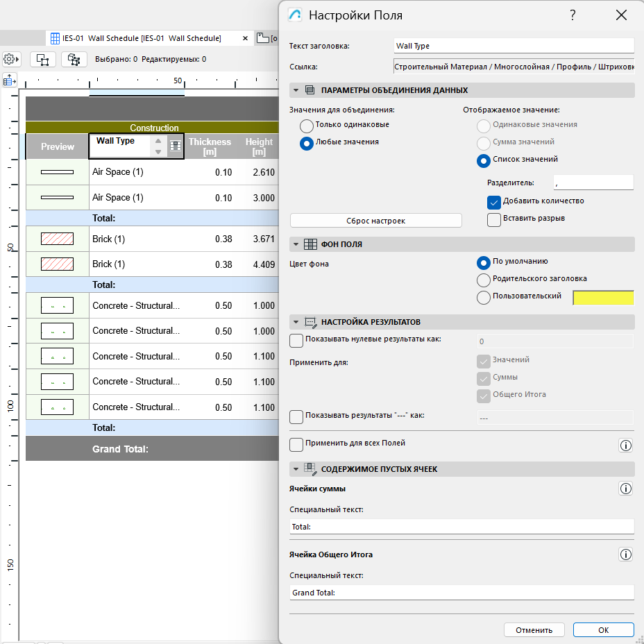
Task: Click the Отменить button
Action: [534, 630]
